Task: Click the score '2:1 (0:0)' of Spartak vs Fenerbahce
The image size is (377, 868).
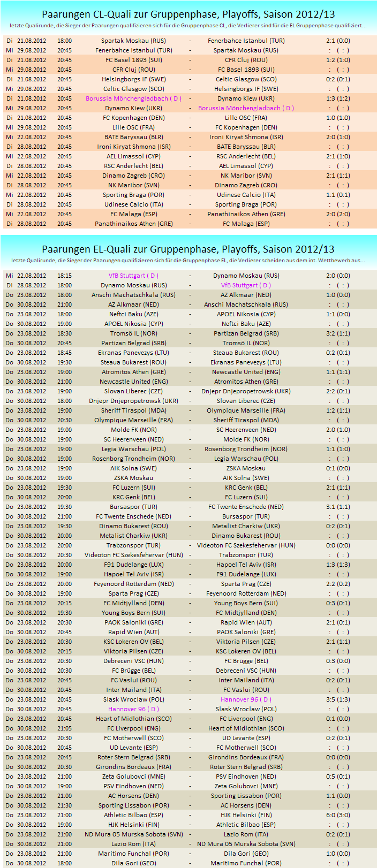Action: coord(338,41)
